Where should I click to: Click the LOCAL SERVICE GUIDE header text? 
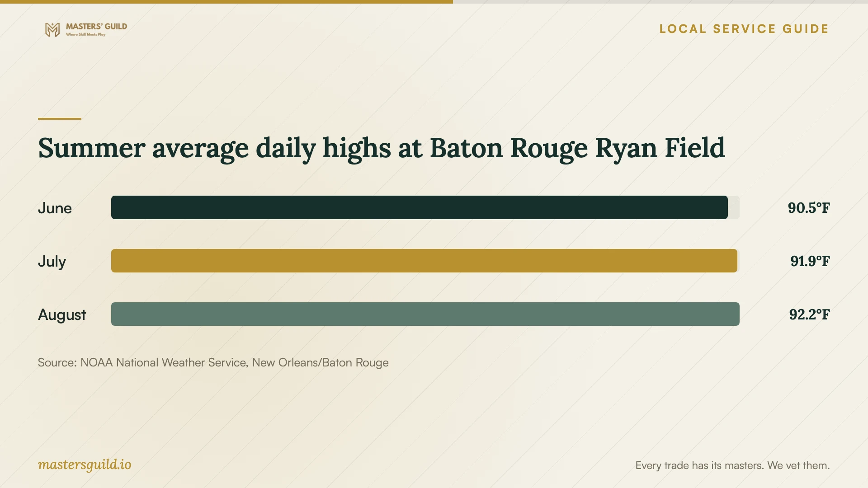[x=744, y=29]
